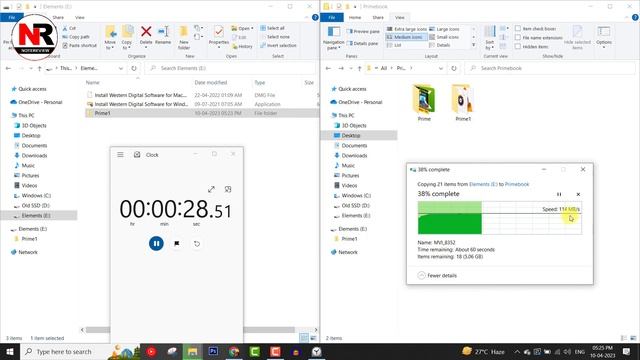Click New folder icon in Elements ribbon
This screenshot has width=640, height=360.
click(184, 37)
